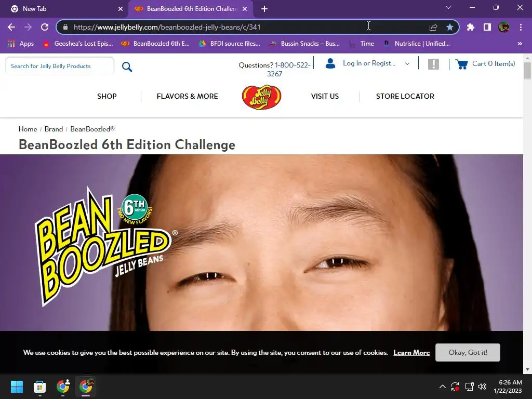
Task: Click the BeanBoozled hero banner image
Action: pyautogui.click(x=261, y=243)
